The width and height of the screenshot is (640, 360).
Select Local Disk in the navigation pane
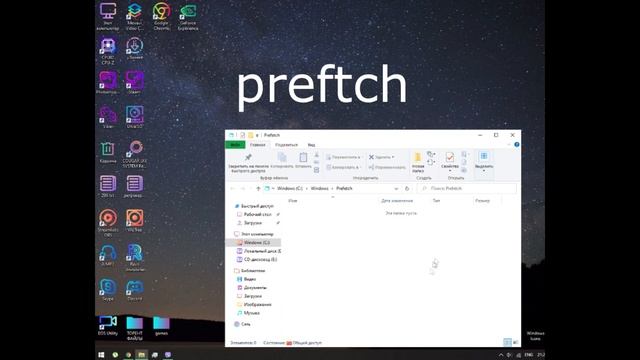[259, 251]
